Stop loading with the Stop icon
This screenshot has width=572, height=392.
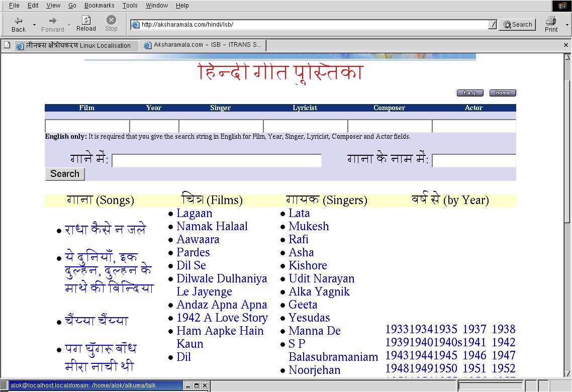point(111,20)
